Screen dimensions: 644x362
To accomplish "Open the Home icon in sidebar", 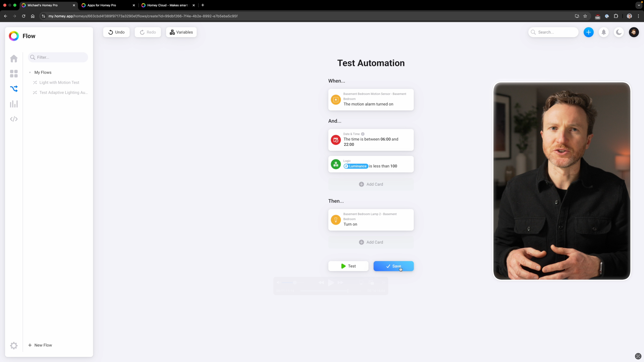I will pyautogui.click(x=14, y=59).
